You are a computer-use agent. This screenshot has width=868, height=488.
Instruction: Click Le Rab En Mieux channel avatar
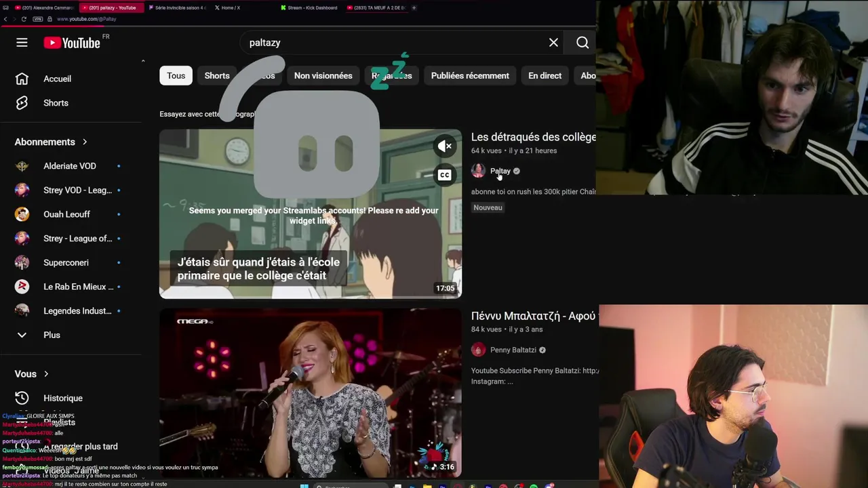pos(22,287)
